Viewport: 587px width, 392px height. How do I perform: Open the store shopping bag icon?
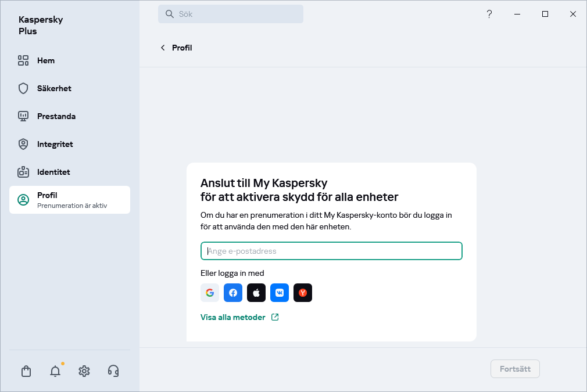[x=26, y=371]
